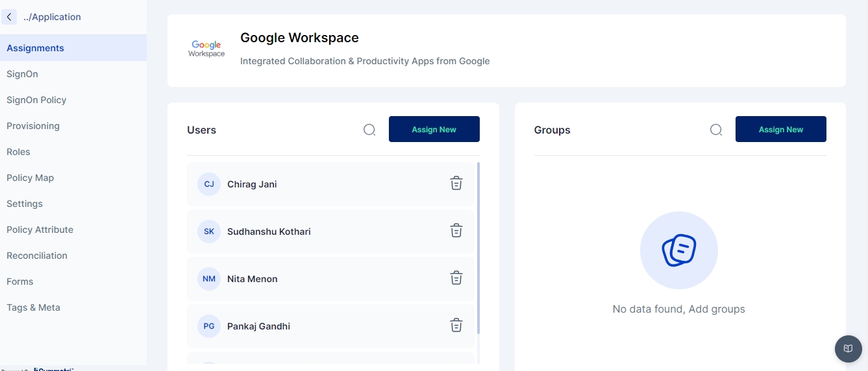Open search in Users panel
This screenshot has width=868, height=371.
[369, 130]
